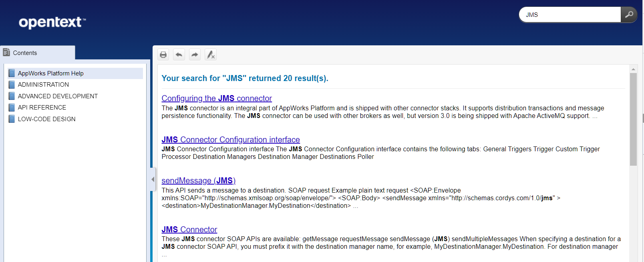Click the Print icon in the toolbar

pyautogui.click(x=163, y=55)
